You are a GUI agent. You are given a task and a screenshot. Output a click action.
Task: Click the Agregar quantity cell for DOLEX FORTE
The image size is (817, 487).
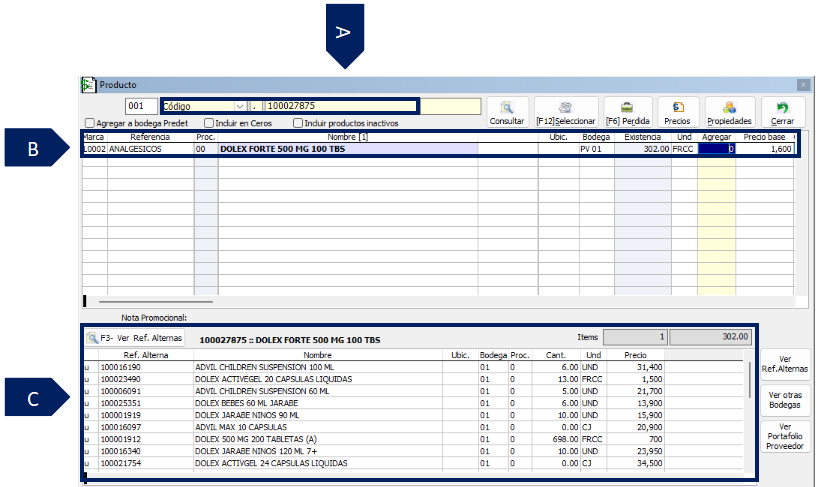[x=716, y=149]
